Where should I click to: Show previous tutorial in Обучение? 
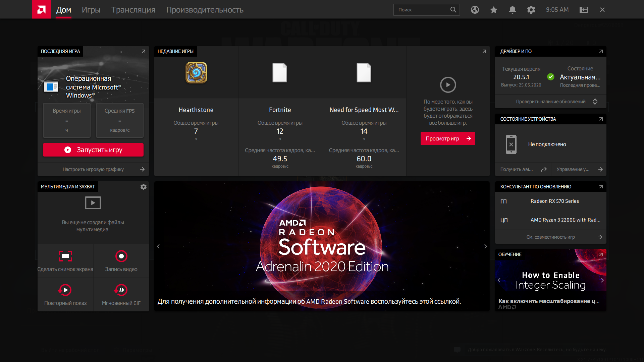(499, 280)
